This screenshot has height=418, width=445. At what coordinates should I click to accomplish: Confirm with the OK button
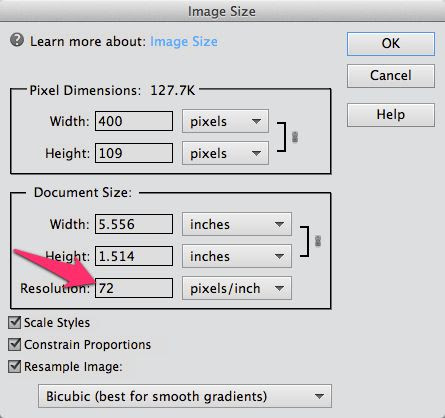(391, 44)
